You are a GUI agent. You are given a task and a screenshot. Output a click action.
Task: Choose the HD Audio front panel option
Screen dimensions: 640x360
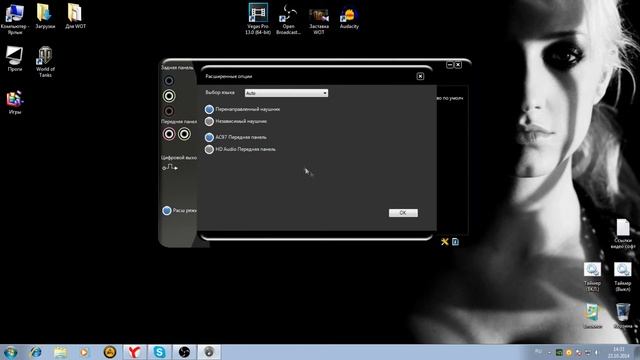(209, 149)
